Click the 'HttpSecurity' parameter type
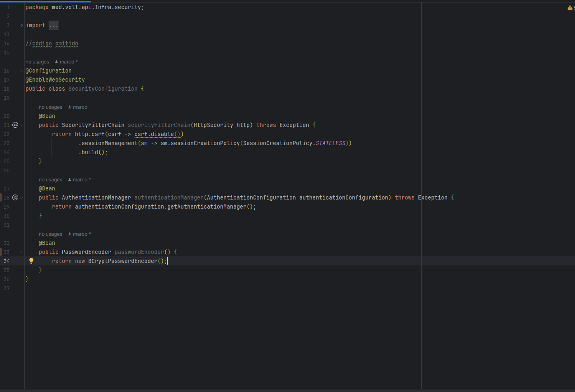Viewport: 575px width, 392px height. click(214, 125)
